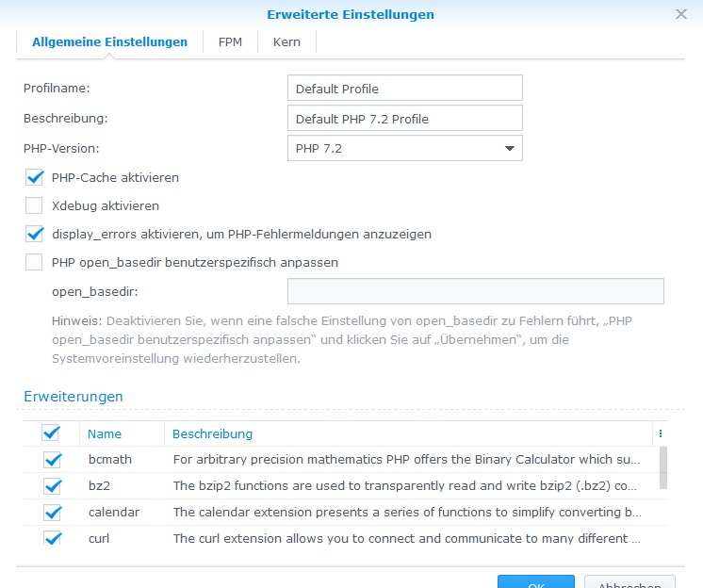
Task: Untick display_errors aktivieren checkbox
Action: click(35, 234)
